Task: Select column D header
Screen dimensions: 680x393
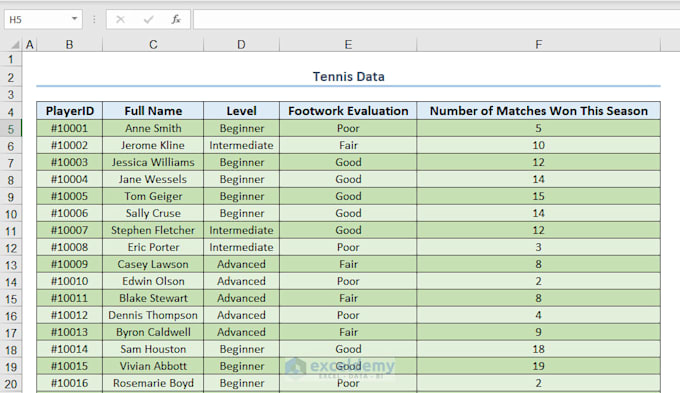Action: pyautogui.click(x=242, y=45)
